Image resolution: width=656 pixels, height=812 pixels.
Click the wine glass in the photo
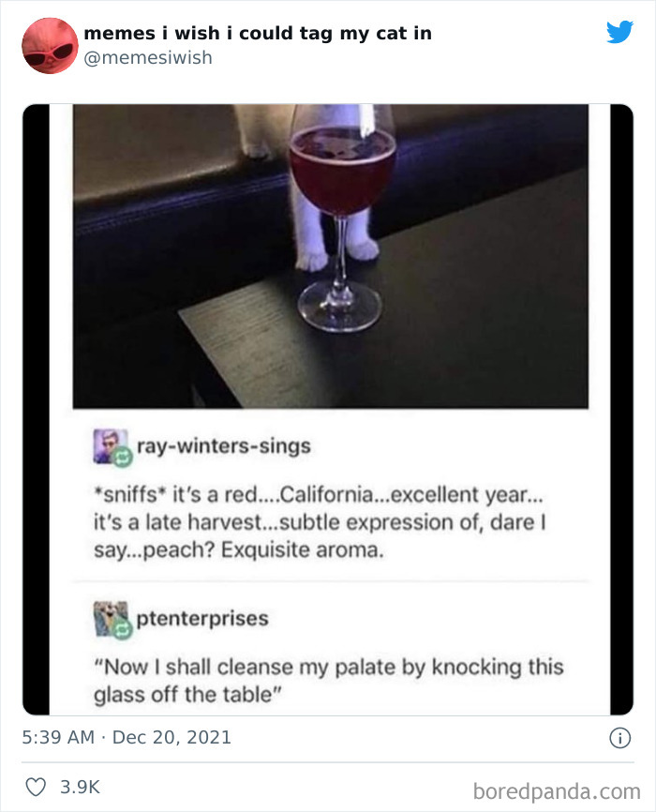(x=341, y=218)
